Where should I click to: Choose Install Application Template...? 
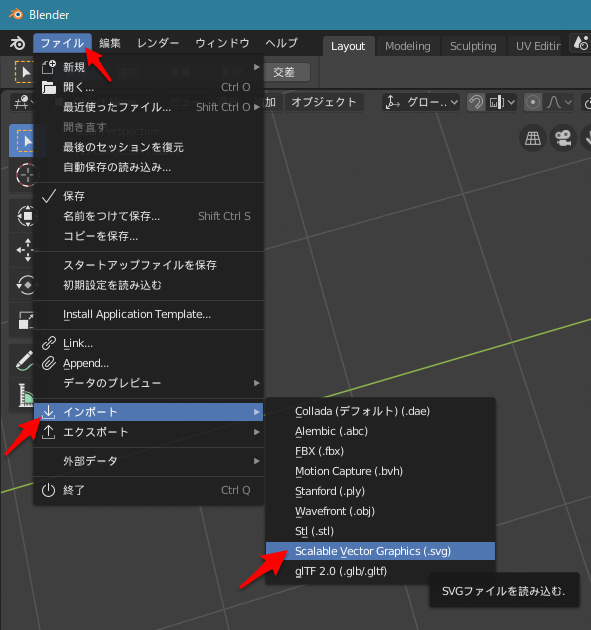point(149,314)
